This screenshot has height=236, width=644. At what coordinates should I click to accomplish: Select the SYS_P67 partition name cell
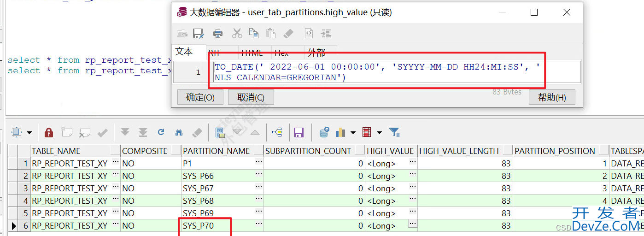tap(223, 189)
